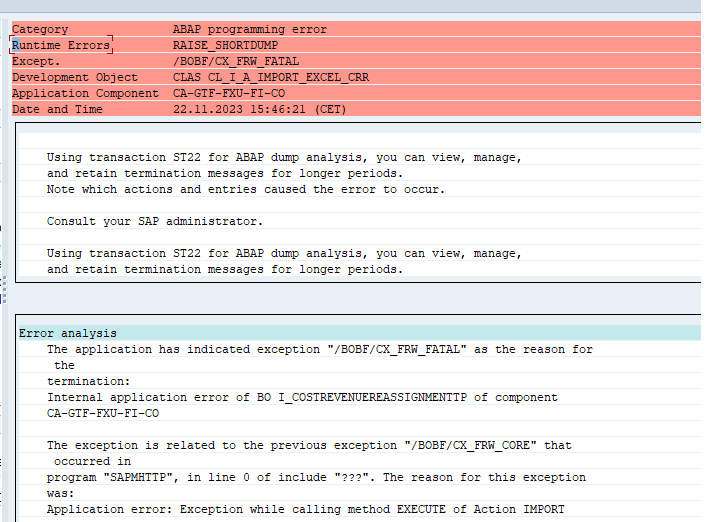Image resolution: width=715 pixels, height=522 pixels.
Task: Click the Development Object label
Action: (x=75, y=77)
